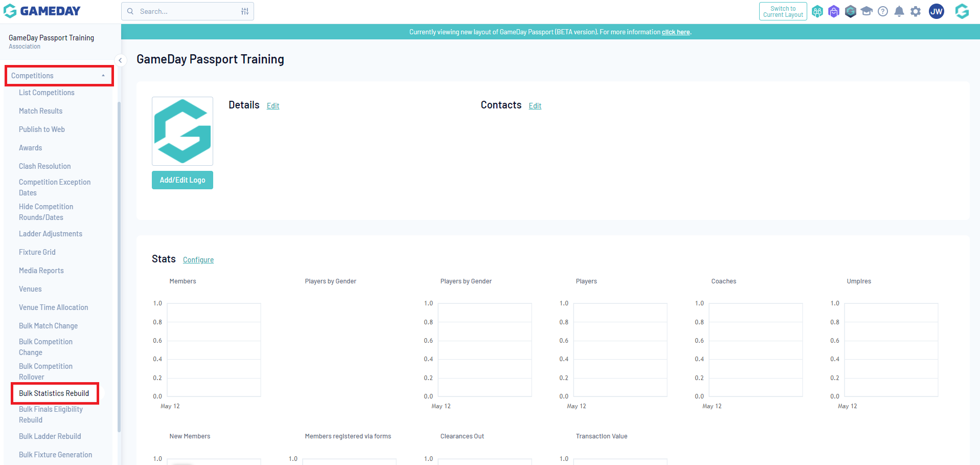Click the Umpires chart title
Screen dimensions: 980x465
click(x=859, y=281)
